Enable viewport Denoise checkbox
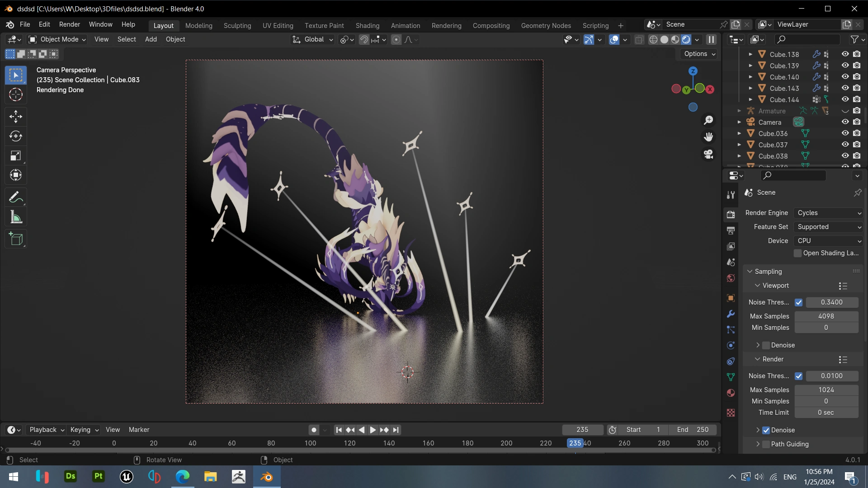 766,345
